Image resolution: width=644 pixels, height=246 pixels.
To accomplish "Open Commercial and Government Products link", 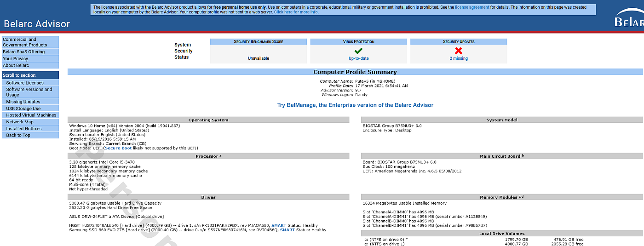I will [x=30, y=42].
